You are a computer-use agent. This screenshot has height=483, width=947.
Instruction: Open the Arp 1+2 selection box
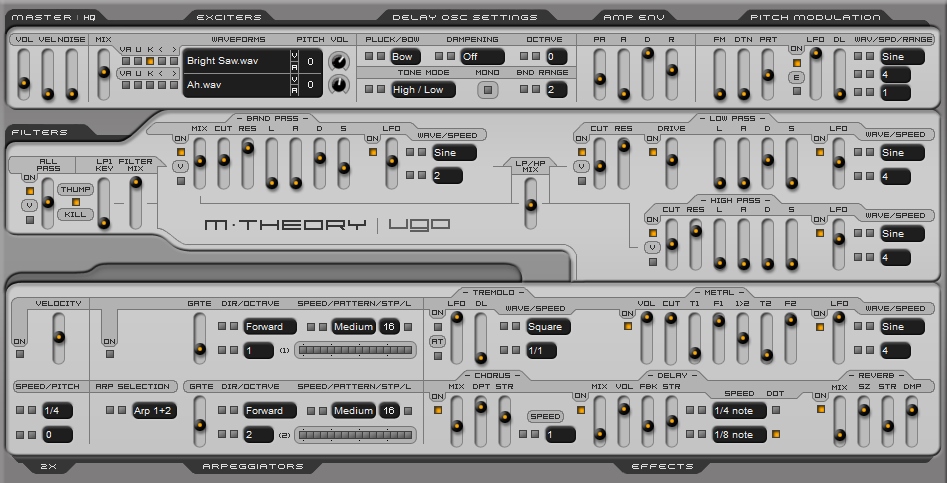153,411
